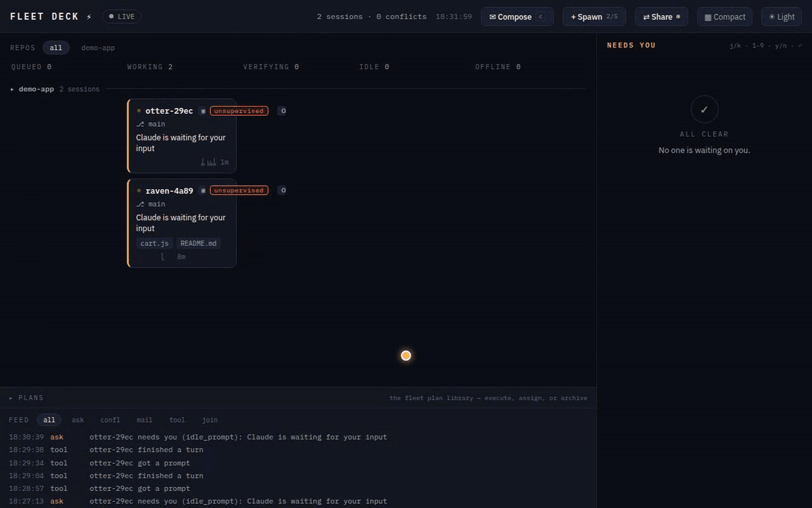
Task: Click the status dot on raven-4a89 card
Action: pyautogui.click(x=139, y=190)
